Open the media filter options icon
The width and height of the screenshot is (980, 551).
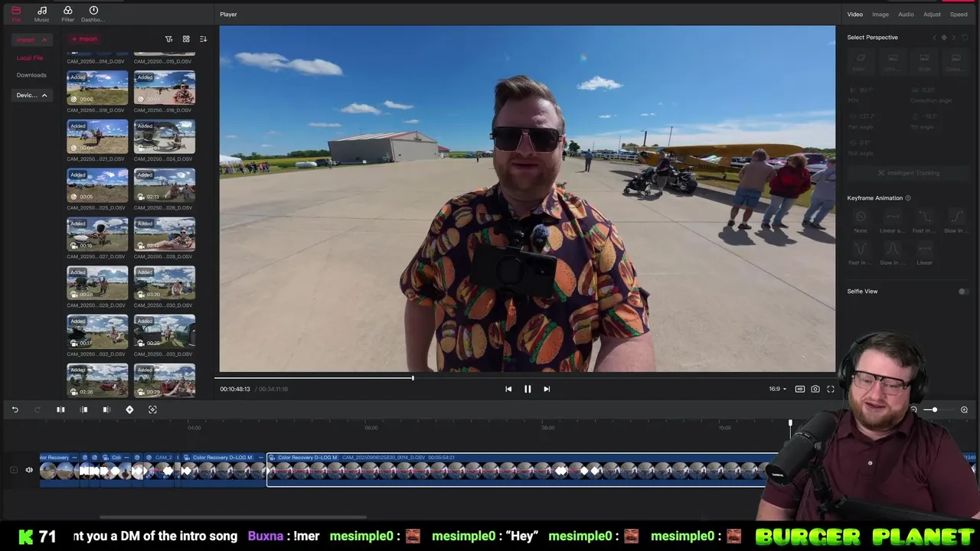(x=169, y=39)
